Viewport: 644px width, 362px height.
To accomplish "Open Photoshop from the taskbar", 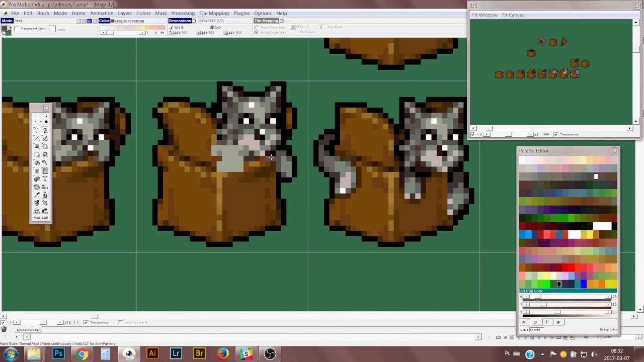I will tap(58, 353).
